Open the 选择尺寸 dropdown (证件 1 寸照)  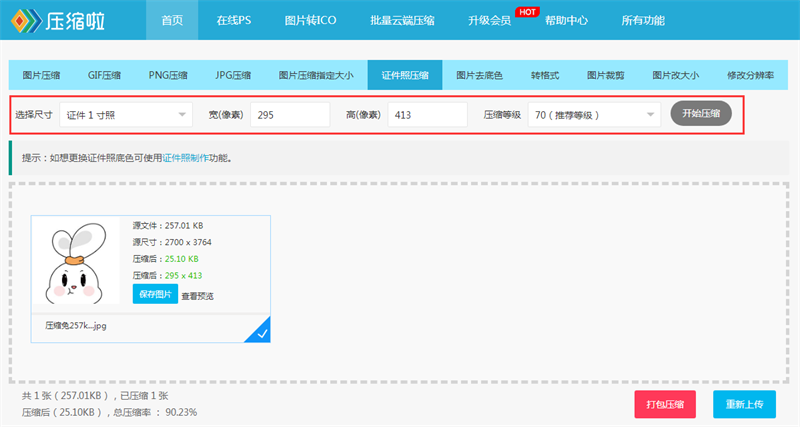tap(126, 115)
